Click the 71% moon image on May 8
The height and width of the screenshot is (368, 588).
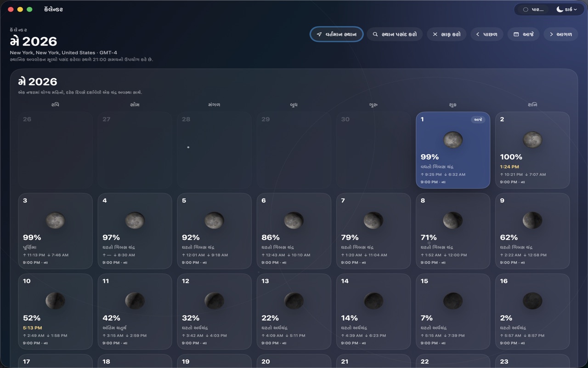click(x=453, y=221)
